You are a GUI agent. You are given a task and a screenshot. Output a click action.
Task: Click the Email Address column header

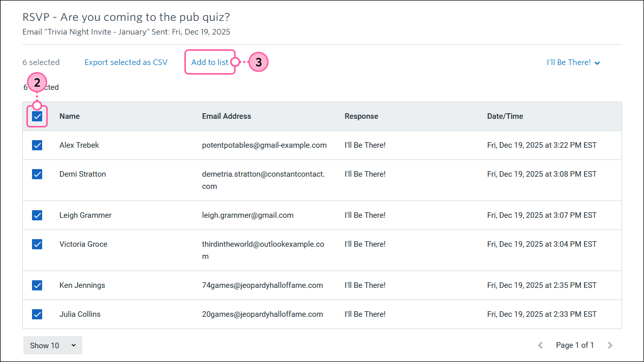[x=227, y=116]
